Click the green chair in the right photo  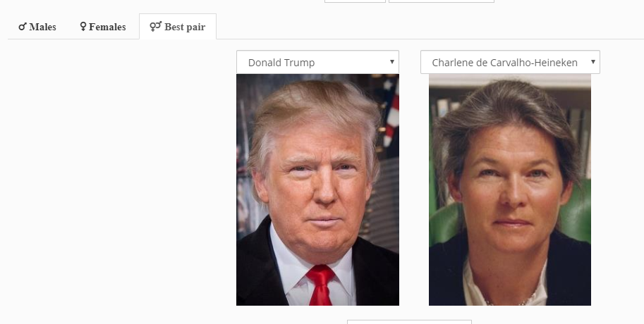(576, 213)
